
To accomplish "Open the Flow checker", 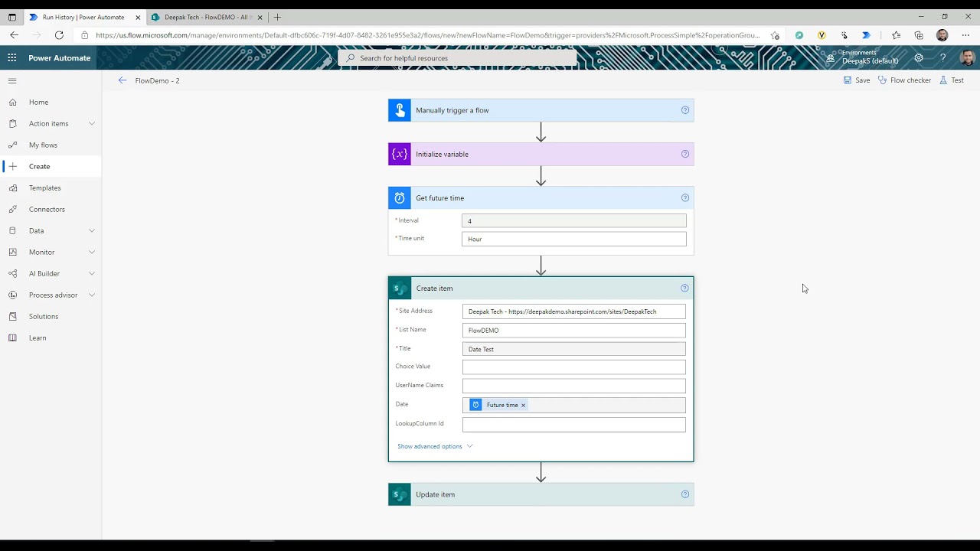I will (904, 80).
